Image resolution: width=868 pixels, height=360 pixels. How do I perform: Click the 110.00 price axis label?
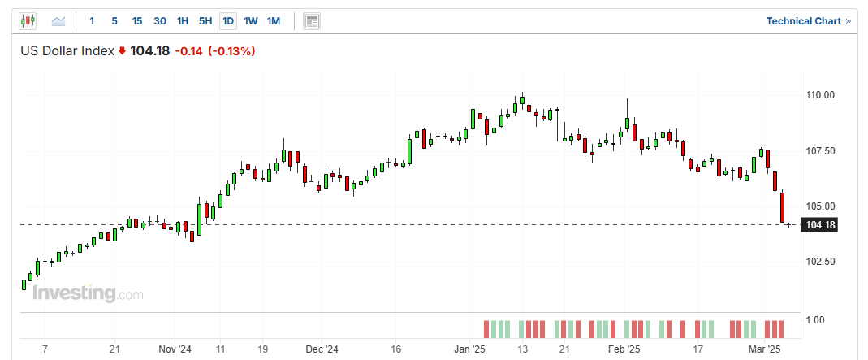(x=821, y=95)
